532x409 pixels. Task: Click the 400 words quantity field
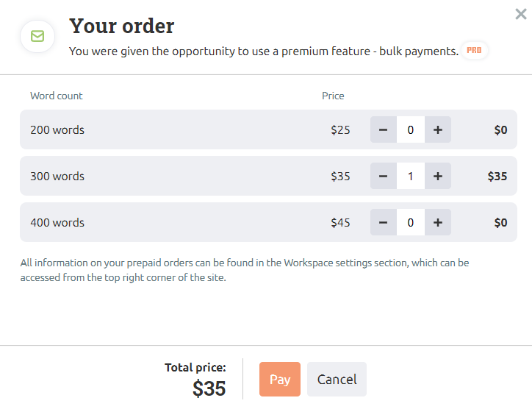411,222
